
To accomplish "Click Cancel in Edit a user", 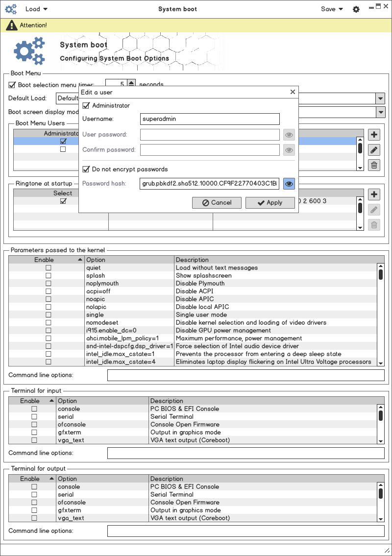I will click(217, 203).
